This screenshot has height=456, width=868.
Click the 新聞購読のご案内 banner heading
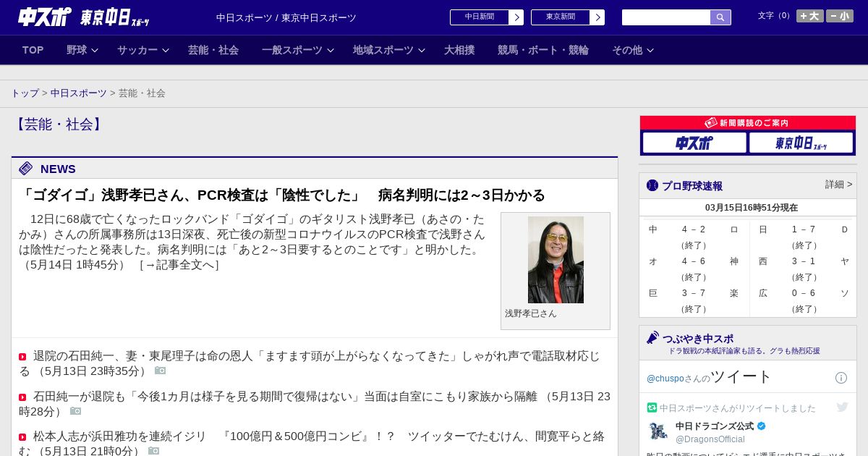point(748,123)
